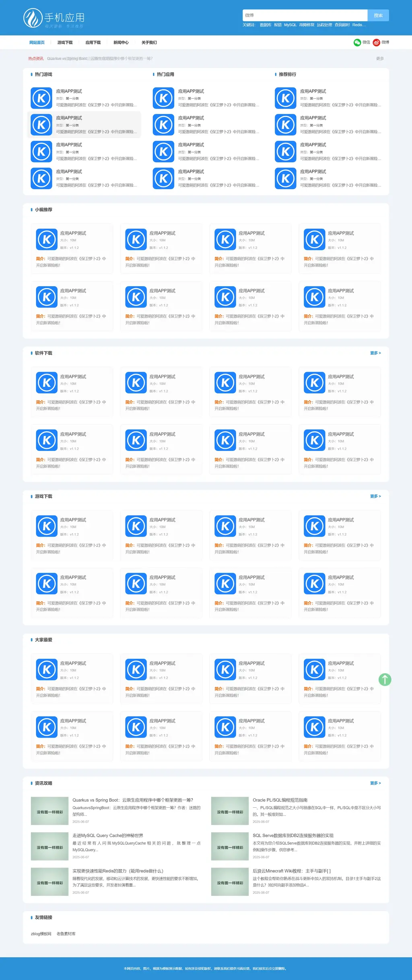Click the 手机应用 flame logo
The width and height of the screenshot is (412, 980).
[33, 18]
